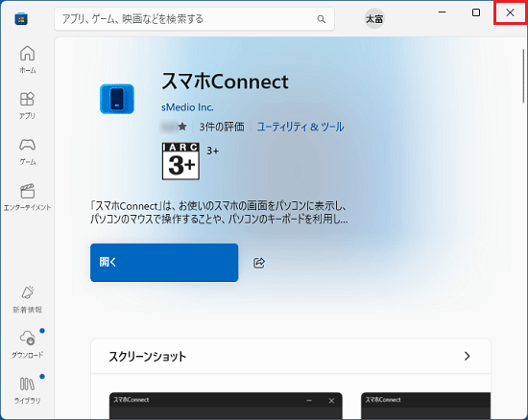This screenshot has height=420, width=528.
Task: Click the スマホConnect app title
Action: coord(225,82)
